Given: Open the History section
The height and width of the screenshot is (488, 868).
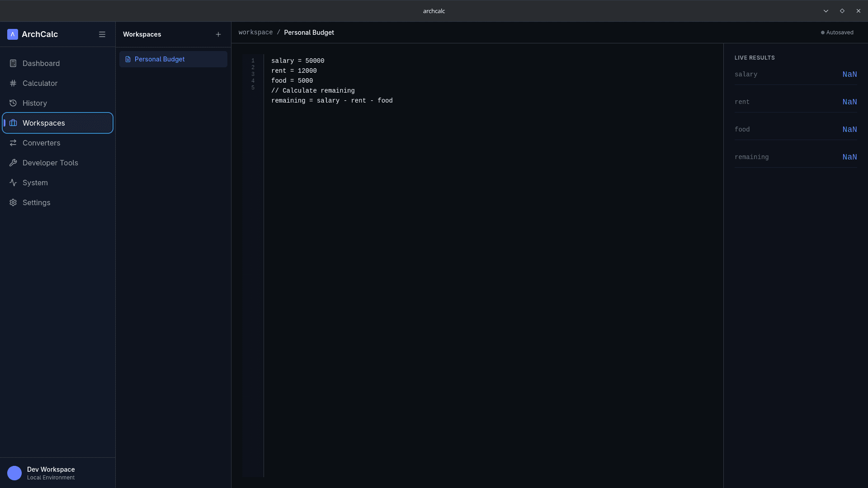Looking at the screenshot, I should point(57,103).
